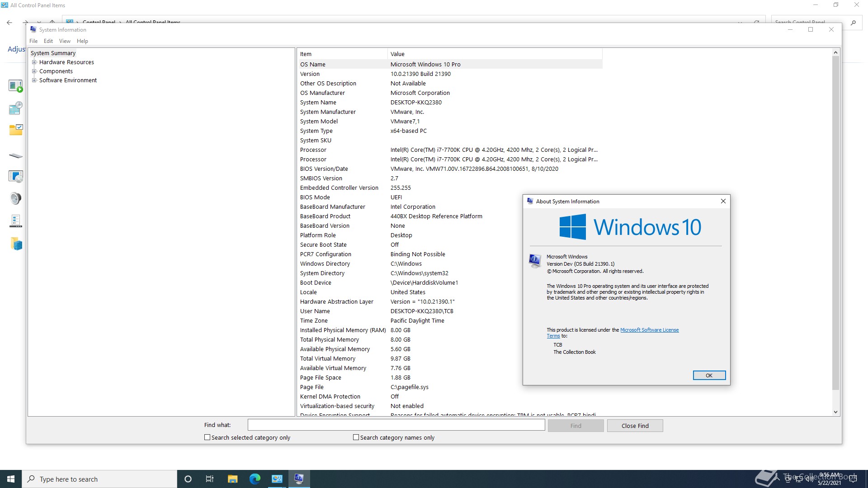Viewport: 868px width, 488px height.
Task: Open the Date and Time icon in Control Panel
Action: click(16, 108)
